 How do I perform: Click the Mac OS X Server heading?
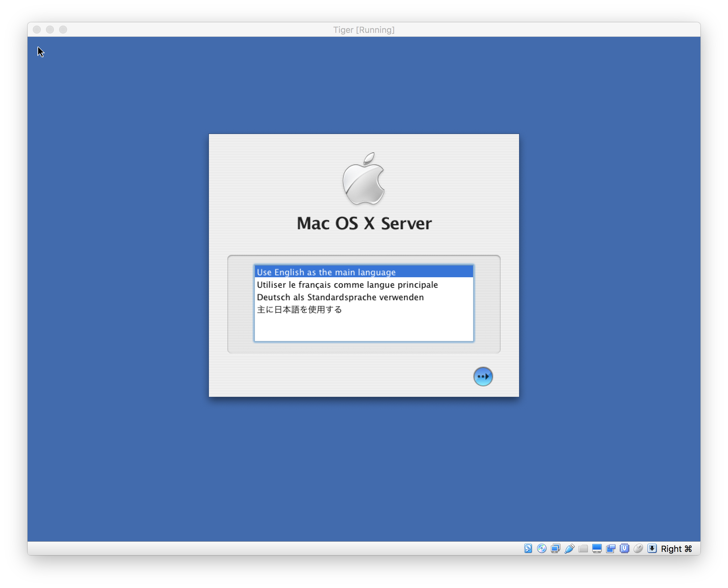coord(364,223)
